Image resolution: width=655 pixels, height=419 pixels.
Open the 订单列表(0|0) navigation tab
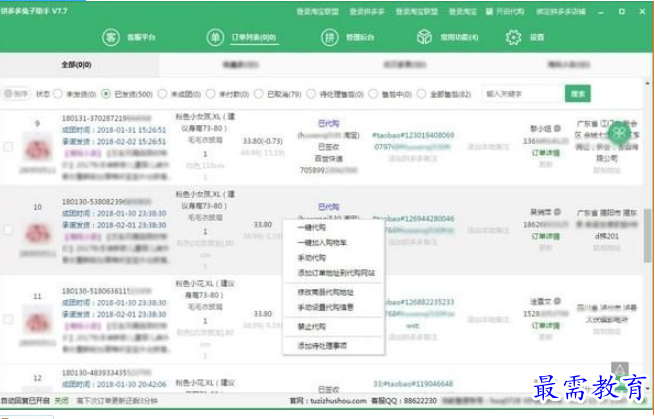click(254, 37)
